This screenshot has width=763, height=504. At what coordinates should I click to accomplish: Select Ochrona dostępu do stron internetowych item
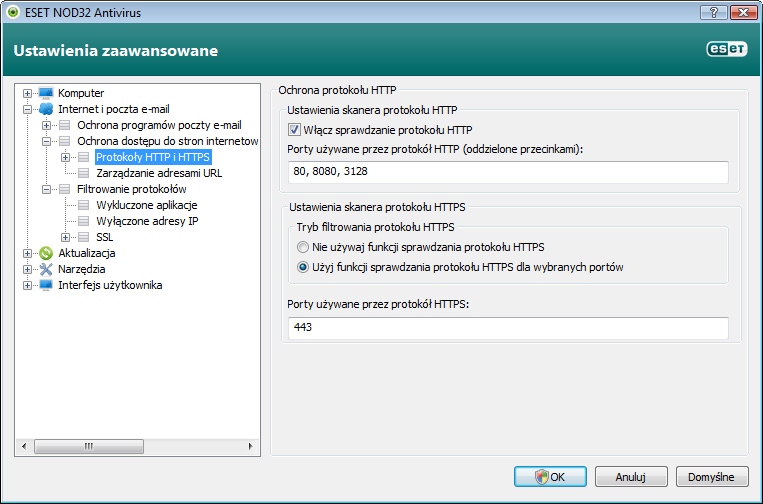click(167, 141)
